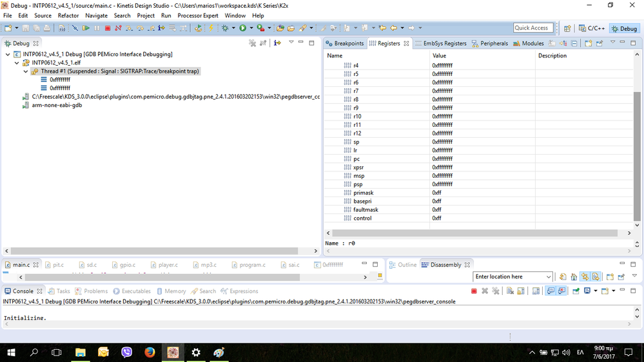Click the Quick Access field
The height and width of the screenshot is (362, 644).
pos(533,28)
